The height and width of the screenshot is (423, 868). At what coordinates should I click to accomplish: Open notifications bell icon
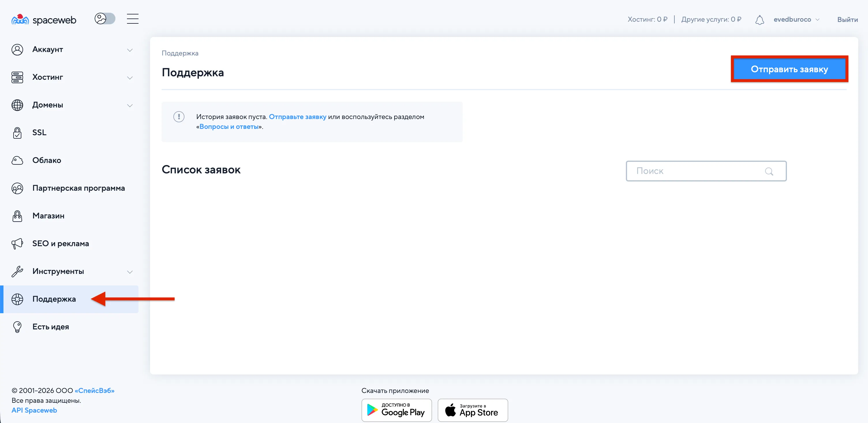pos(759,20)
